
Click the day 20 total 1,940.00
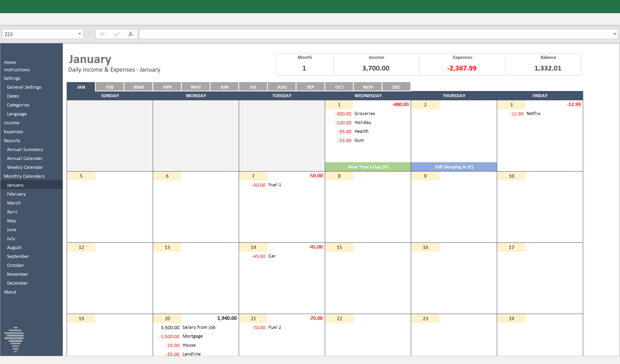tap(227, 318)
